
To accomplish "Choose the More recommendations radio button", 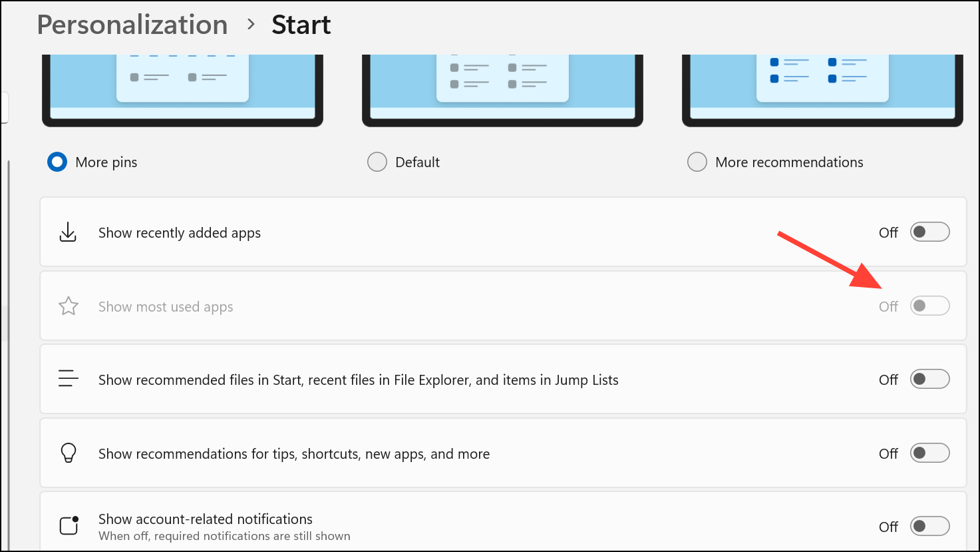I will coord(697,162).
